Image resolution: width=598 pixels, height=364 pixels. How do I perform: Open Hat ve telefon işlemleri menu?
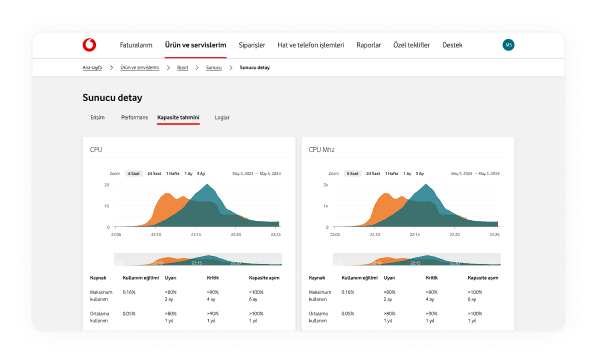[310, 45]
